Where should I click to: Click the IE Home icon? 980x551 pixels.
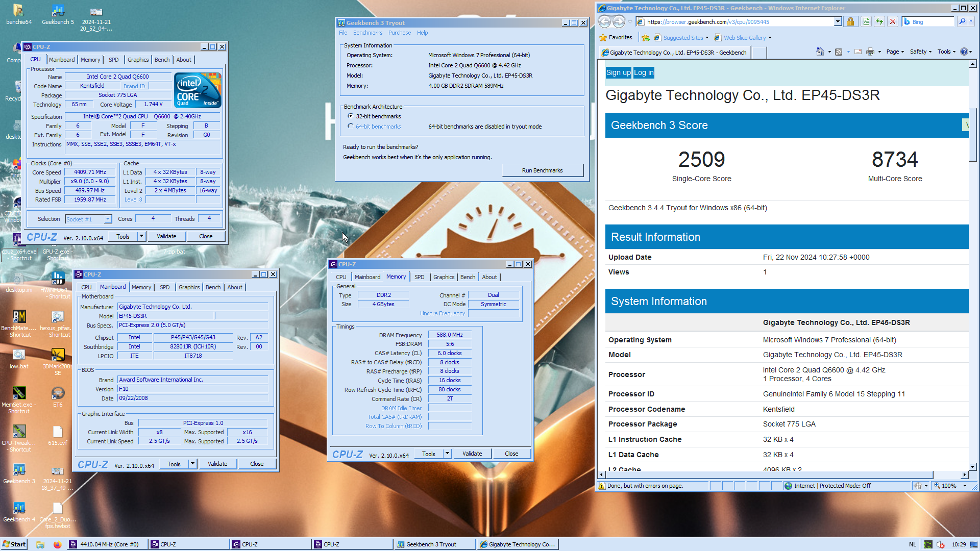(820, 52)
